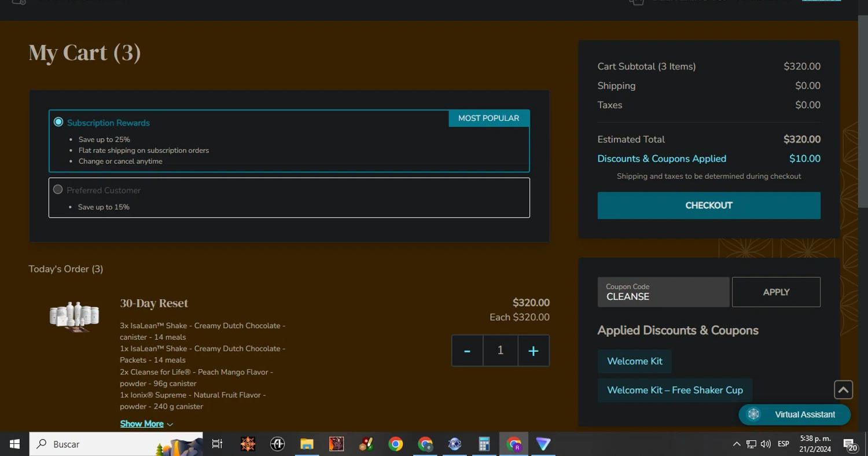Show hidden system tray icons
Screen dimensions: 868x456
736,444
